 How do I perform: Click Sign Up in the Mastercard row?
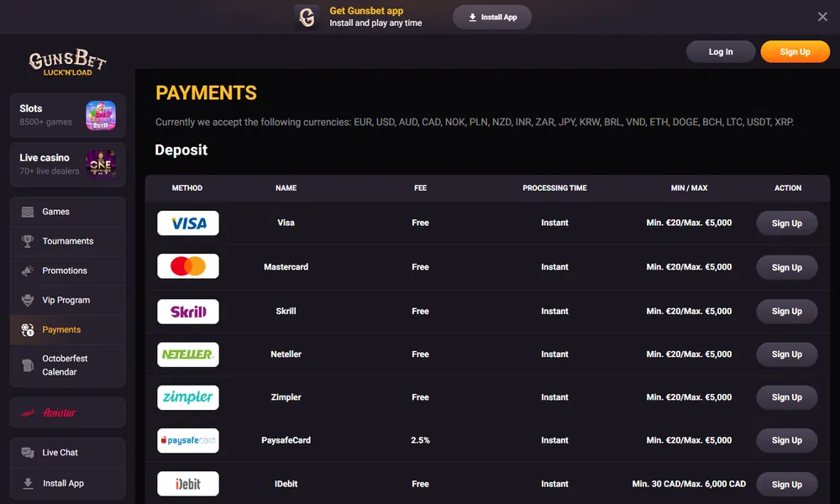pos(786,267)
